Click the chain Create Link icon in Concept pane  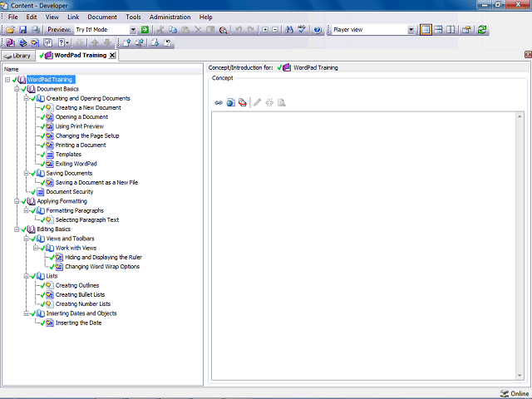point(219,102)
